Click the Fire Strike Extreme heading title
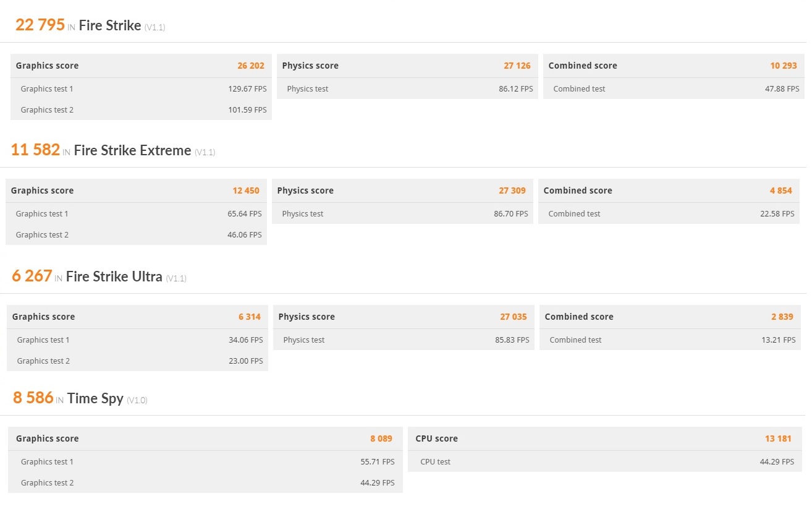Screen dimensions: 812x522 click(x=132, y=150)
